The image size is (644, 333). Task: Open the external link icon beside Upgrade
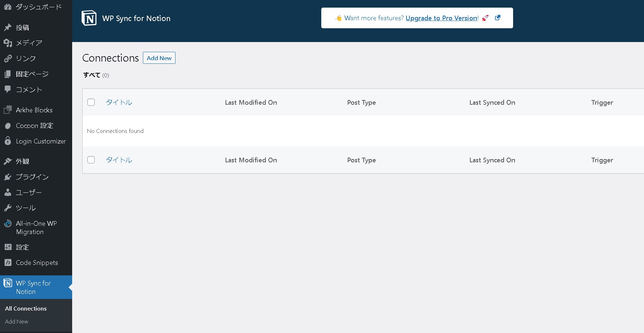[498, 17]
